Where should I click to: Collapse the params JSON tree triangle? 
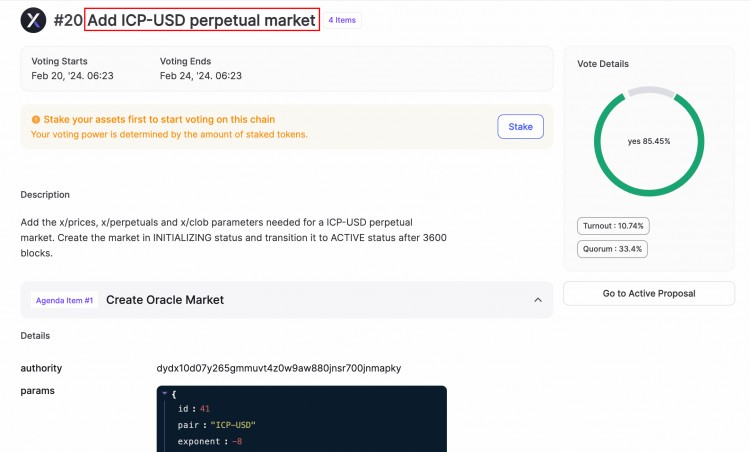(165, 393)
